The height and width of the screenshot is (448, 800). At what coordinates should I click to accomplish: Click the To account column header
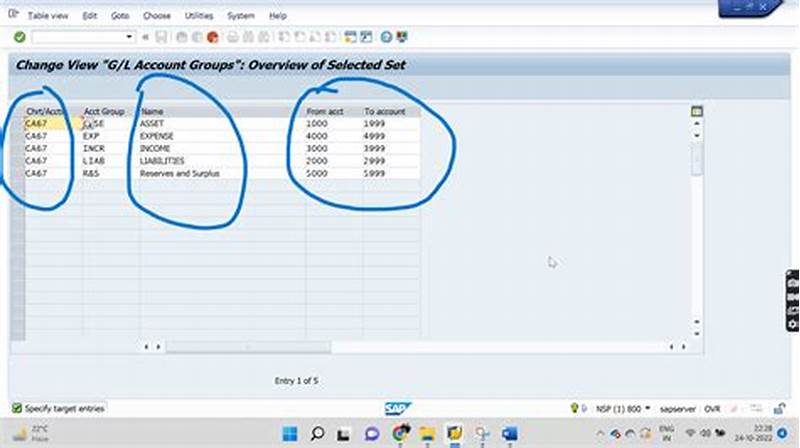click(391, 111)
